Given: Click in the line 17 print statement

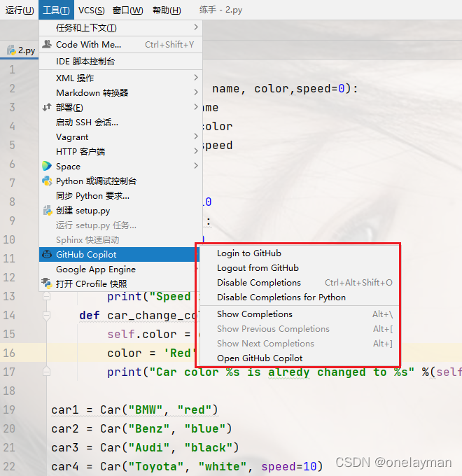Looking at the screenshot, I should pos(284,372).
